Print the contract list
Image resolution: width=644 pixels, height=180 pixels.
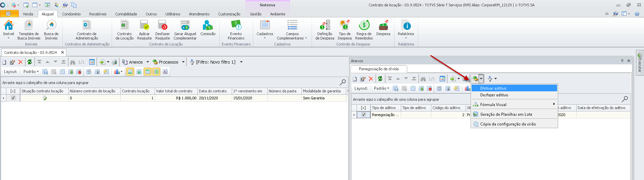click(114, 62)
